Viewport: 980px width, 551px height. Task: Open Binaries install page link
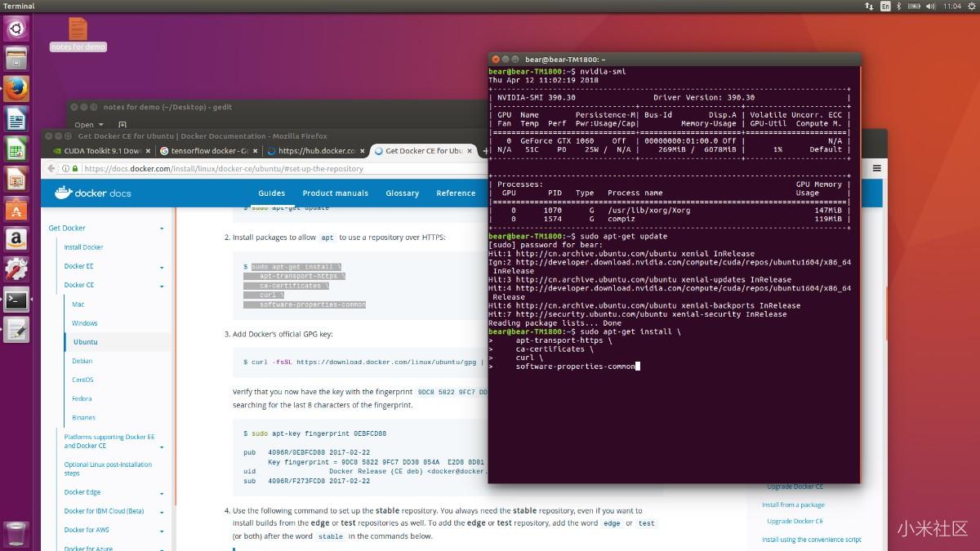click(x=83, y=417)
